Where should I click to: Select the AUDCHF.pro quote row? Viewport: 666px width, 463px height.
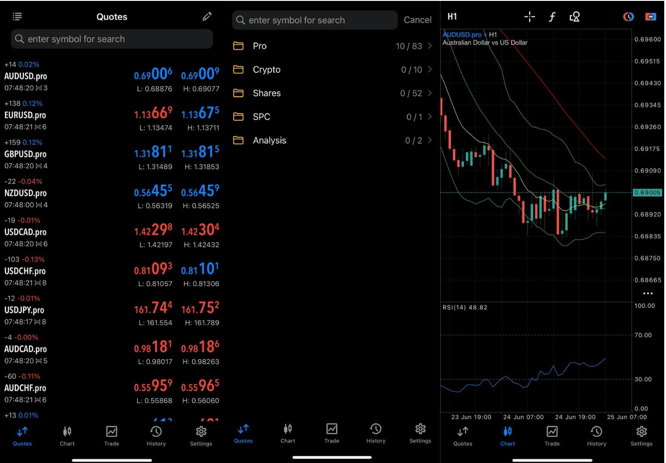pos(112,389)
